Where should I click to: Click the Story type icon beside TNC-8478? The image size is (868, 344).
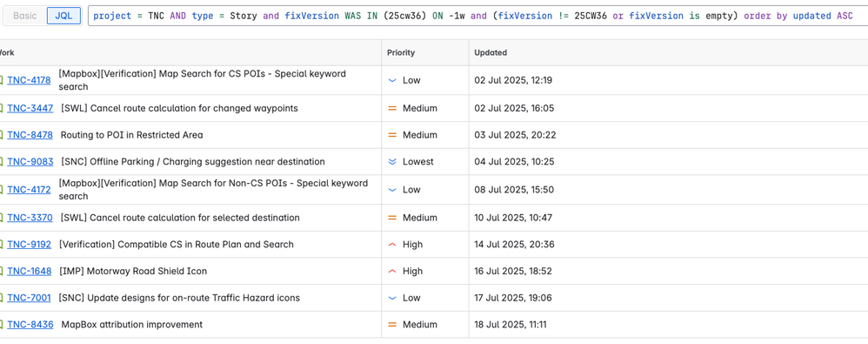click(x=1, y=135)
